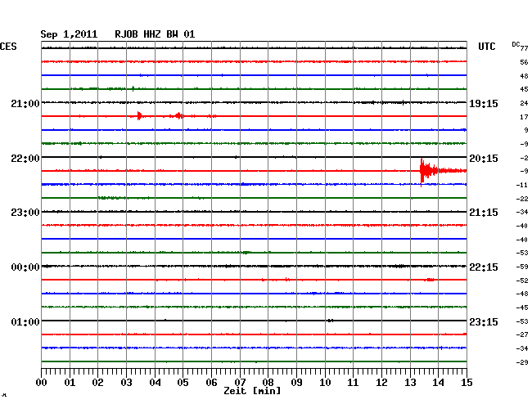Click the DC offset value '-2'
The image size is (532, 404).
(x=524, y=158)
